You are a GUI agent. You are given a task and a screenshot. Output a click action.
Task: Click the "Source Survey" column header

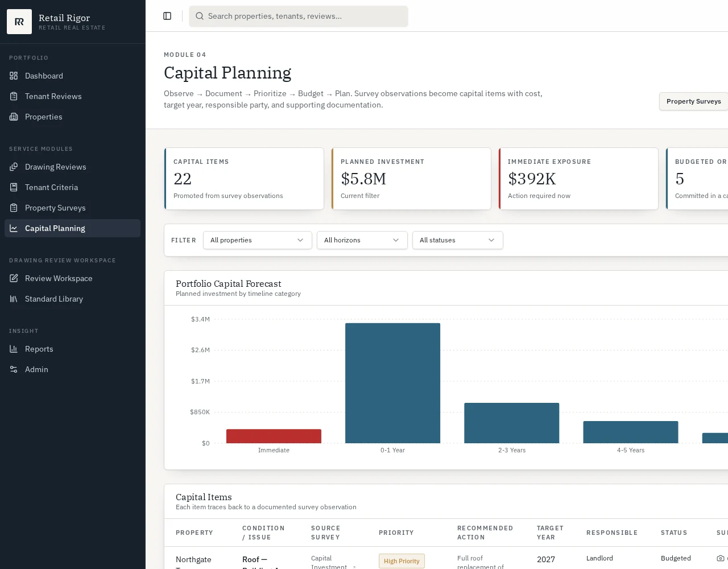coord(326,533)
